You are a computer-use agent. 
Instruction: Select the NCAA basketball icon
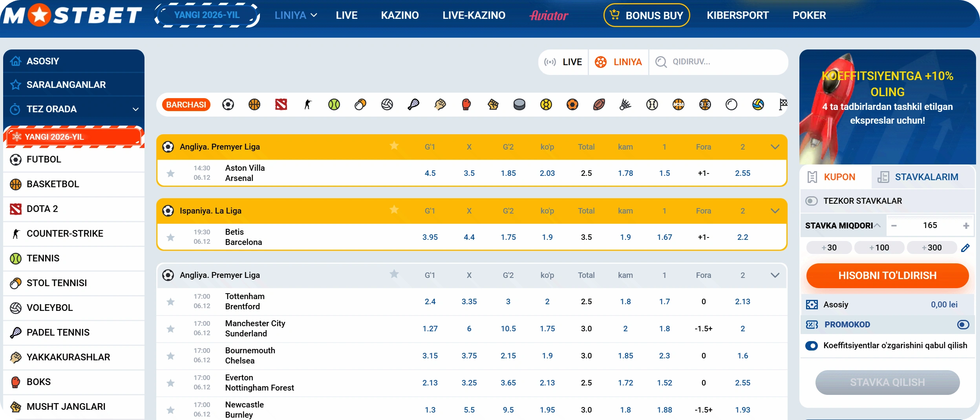click(678, 104)
